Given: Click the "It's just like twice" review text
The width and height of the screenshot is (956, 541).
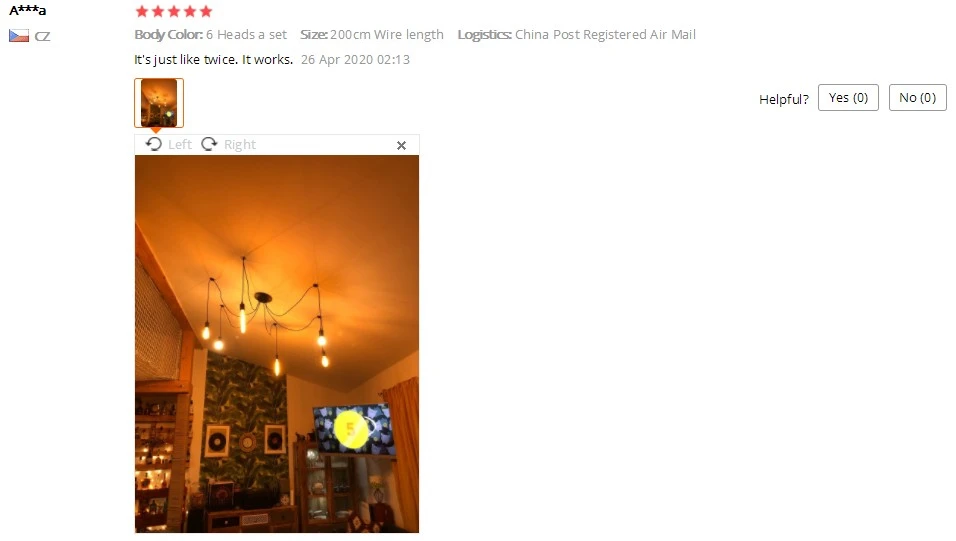Looking at the screenshot, I should coord(185,59).
